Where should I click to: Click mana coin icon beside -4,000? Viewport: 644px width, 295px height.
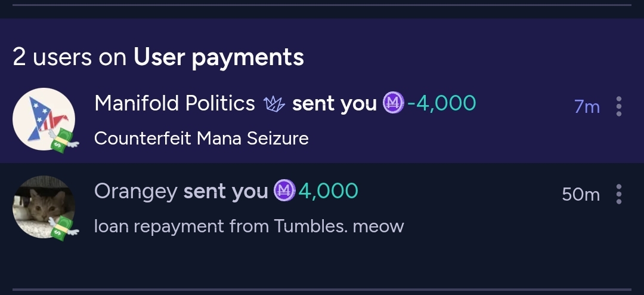393,103
